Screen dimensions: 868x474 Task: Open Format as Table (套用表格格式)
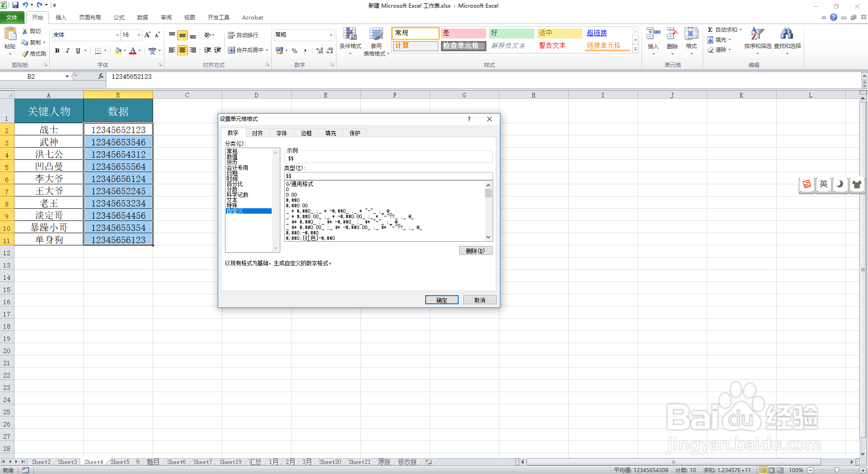(x=376, y=41)
